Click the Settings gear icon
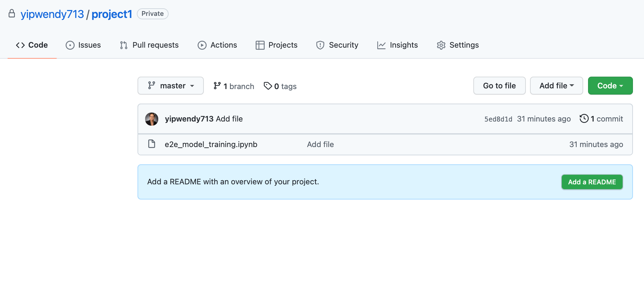 point(441,45)
